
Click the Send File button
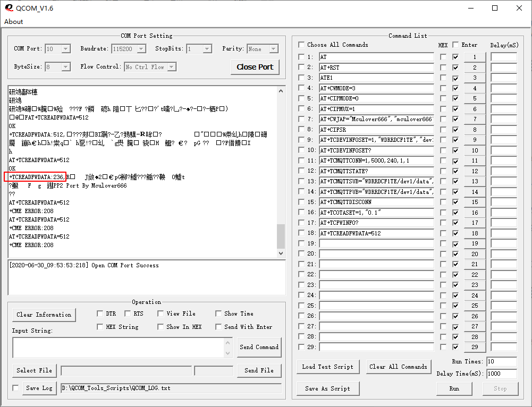259,370
